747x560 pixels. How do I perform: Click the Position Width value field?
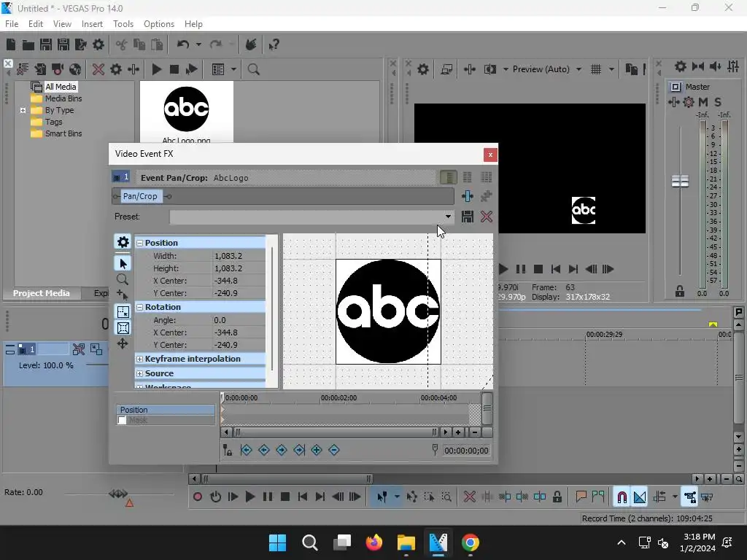[239, 256]
